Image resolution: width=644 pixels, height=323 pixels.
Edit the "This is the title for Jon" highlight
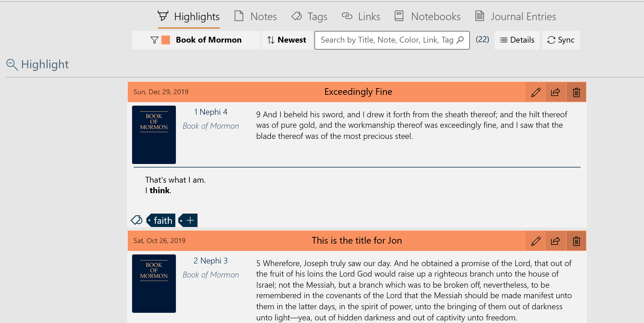535,241
